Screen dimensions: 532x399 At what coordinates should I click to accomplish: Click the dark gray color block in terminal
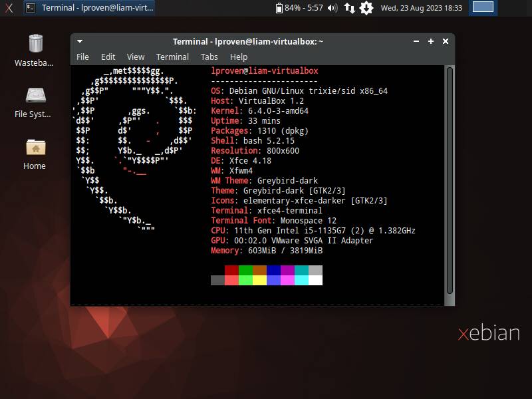click(x=217, y=280)
